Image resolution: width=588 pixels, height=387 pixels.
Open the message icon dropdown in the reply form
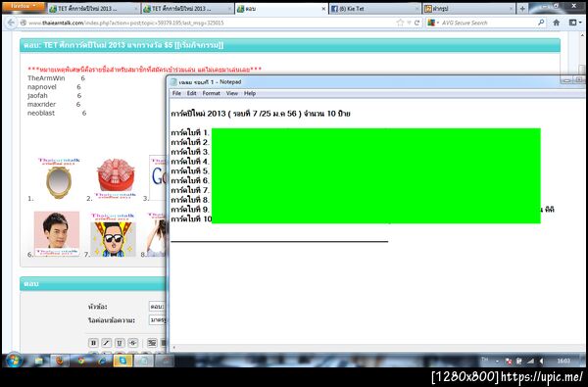pos(158,319)
